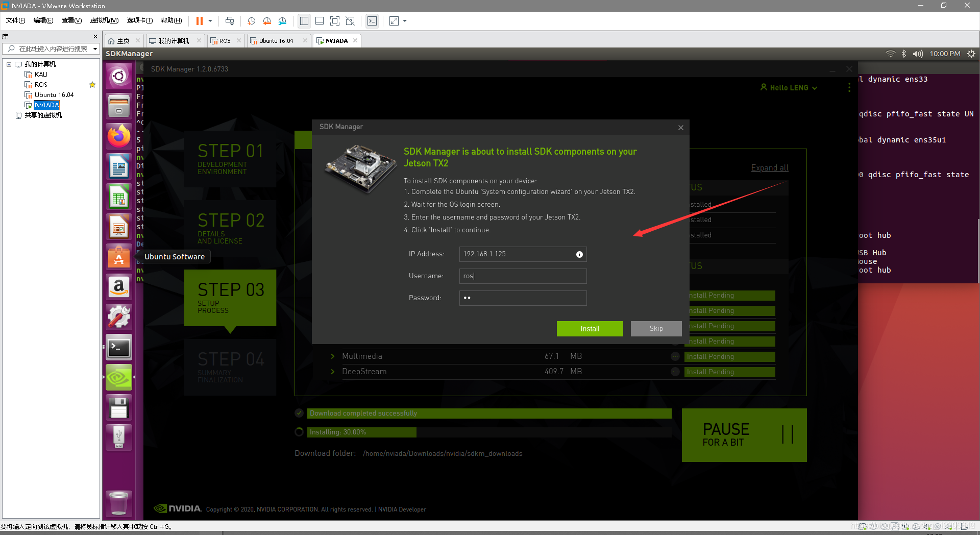Open System Settings wrench icon in dock
Screen dimensions: 980x535
119,317
